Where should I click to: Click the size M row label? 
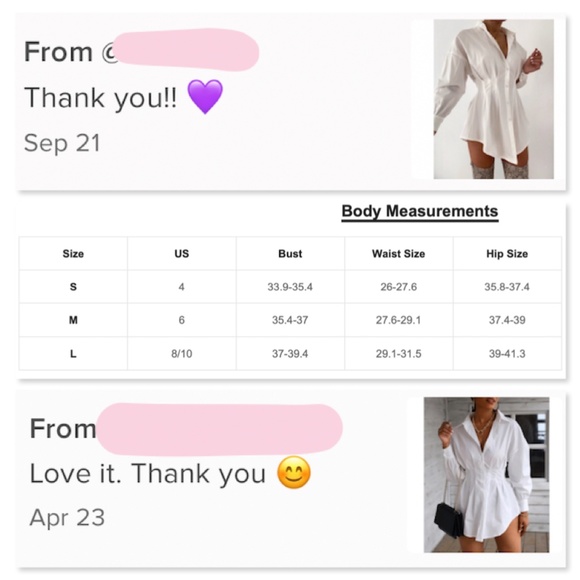(x=73, y=320)
